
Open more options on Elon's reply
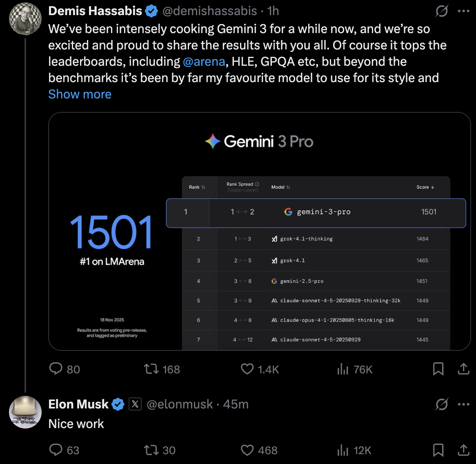coord(463,404)
